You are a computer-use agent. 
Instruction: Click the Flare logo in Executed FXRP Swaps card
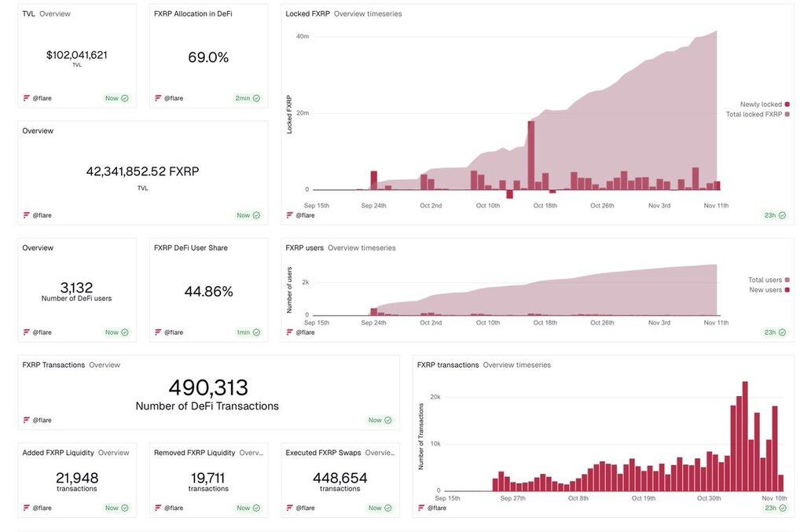290,508
